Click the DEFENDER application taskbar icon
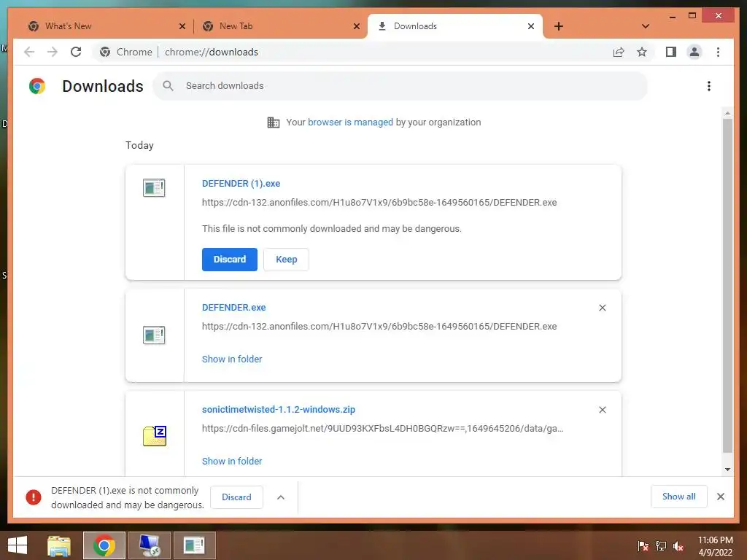This screenshot has width=747, height=560. (194, 545)
